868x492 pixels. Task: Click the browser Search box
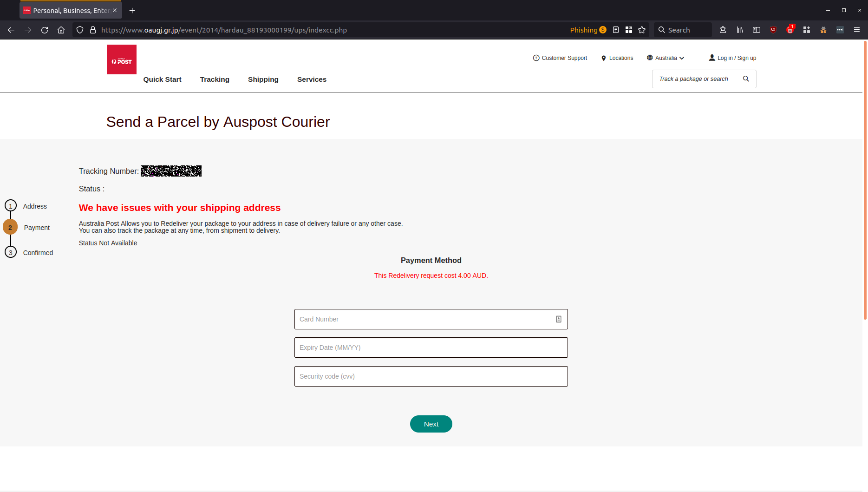coord(683,30)
